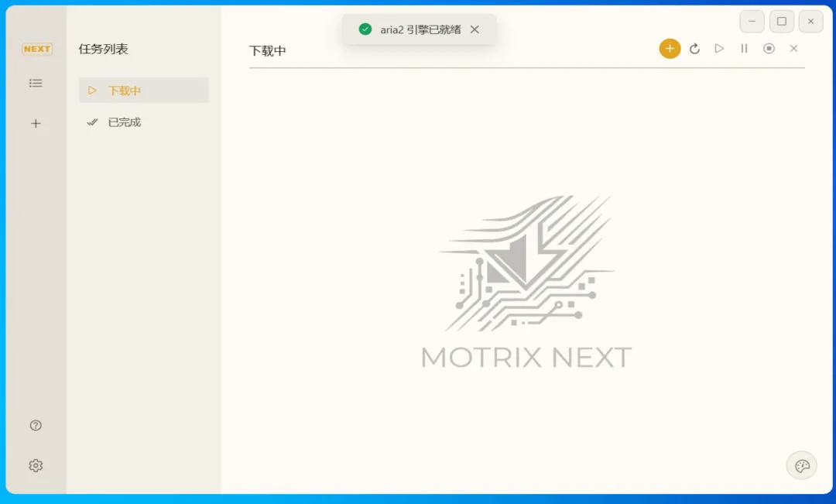Viewport: 836px width, 504px height.
Task: Click the green check success icon
Action: click(x=365, y=29)
